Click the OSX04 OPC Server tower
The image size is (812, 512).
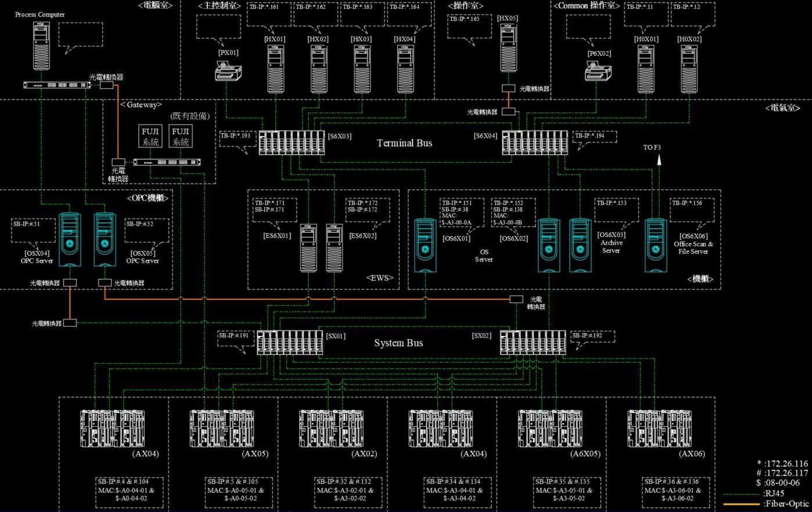69,239
